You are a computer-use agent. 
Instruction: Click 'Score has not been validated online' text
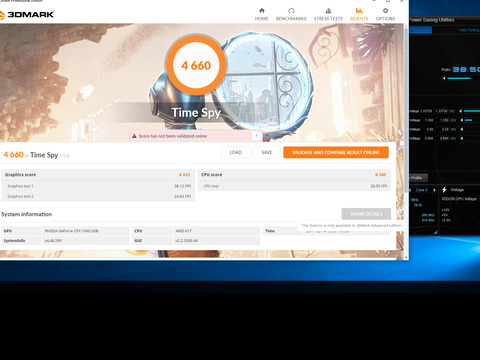[173, 136]
